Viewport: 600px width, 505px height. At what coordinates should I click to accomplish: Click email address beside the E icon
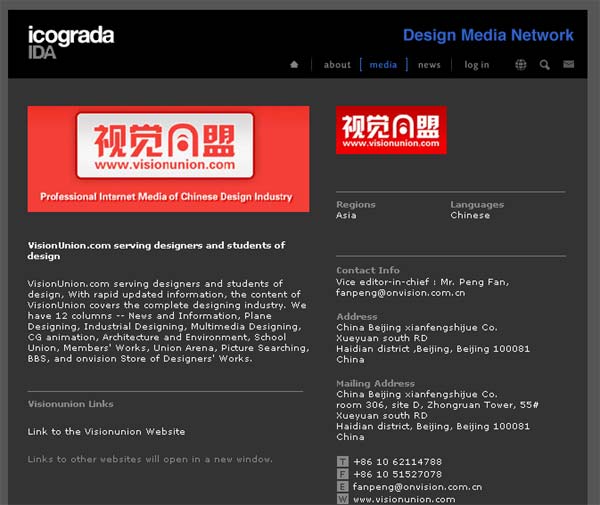pyautogui.click(x=417, y=487)
